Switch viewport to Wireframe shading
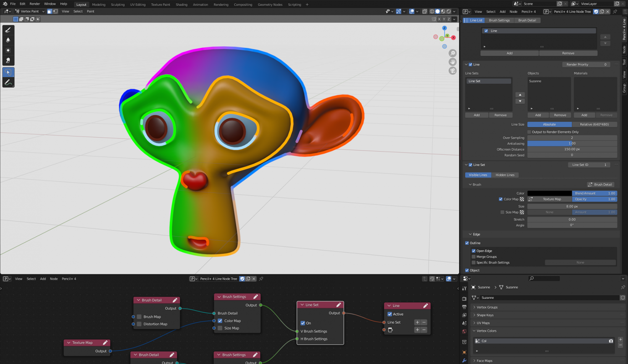The image size is (628, 364). pyautogui.click(x=432, y=11)
